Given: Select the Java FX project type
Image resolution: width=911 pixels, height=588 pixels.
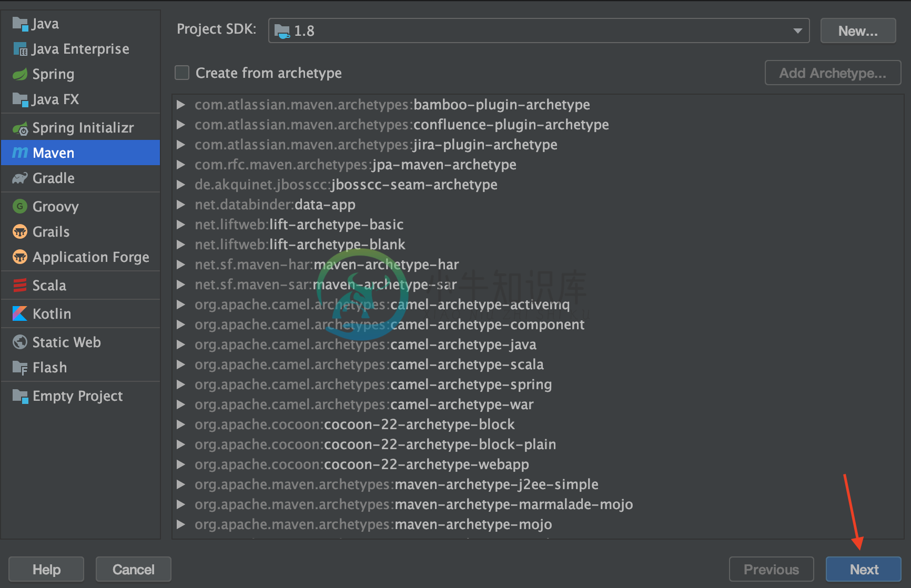Looking at the screenshot, I should [80, 99].
